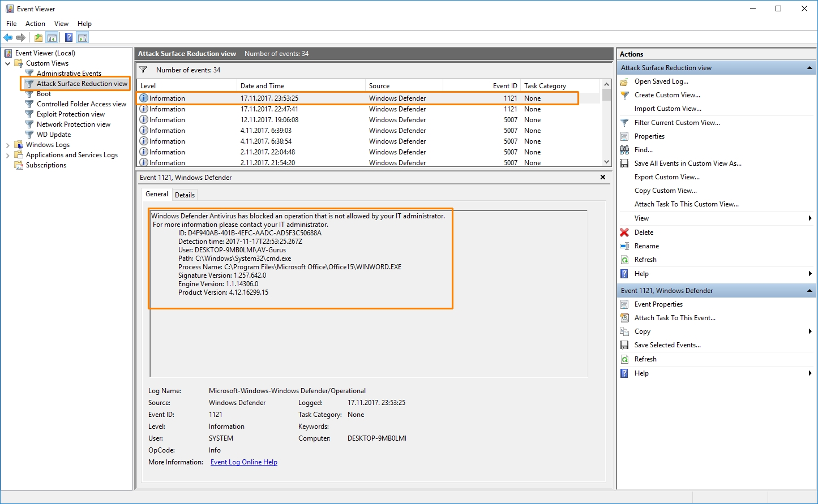
Task: Collapse the Custom Views tree node
Action: tap(8, 63)
